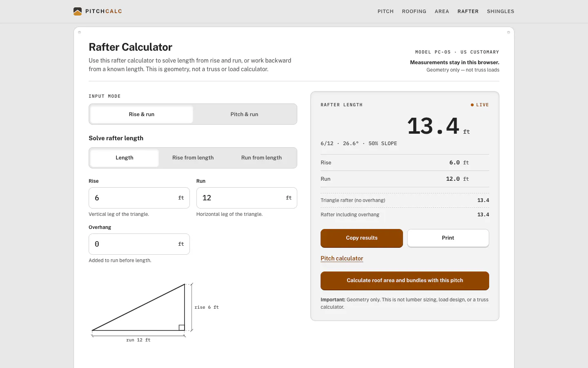Click the Print button
The width and height of the screenshot is (588, 368).
coord(448,238)
